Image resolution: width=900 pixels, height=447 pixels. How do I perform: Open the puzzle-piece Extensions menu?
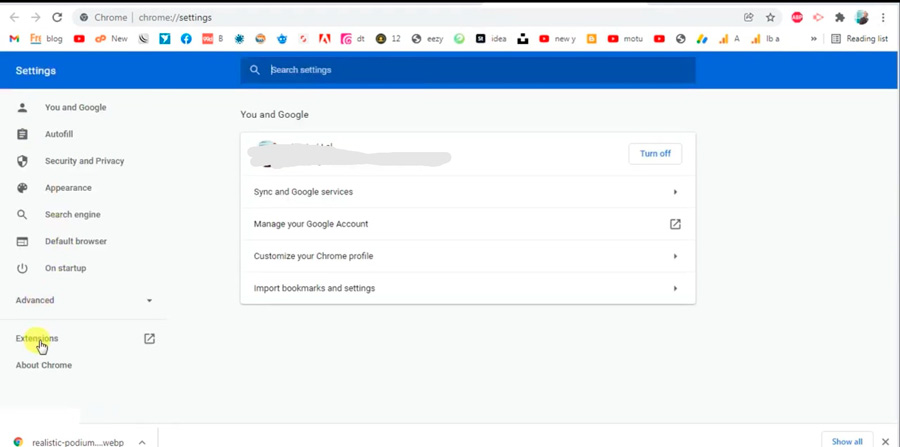coord(840,18)
